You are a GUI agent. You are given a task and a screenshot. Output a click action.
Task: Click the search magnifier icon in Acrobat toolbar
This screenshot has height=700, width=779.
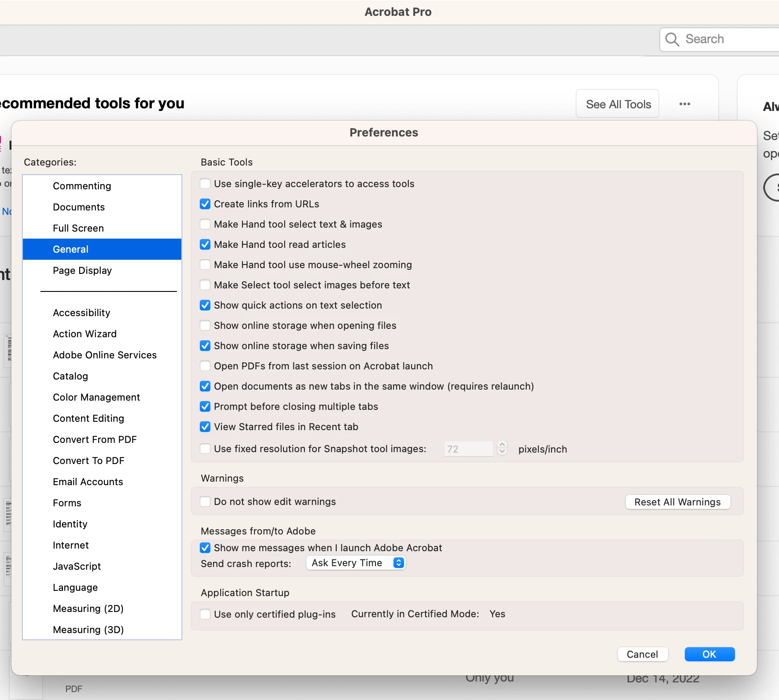click(x=672, y=39)
